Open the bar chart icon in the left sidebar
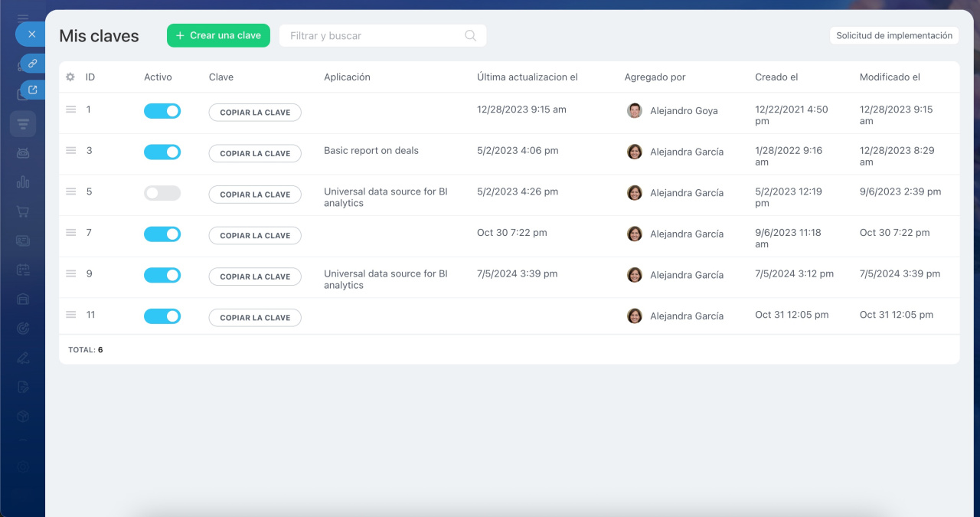The height and width of the screenshot is (517, 980). 23,182
